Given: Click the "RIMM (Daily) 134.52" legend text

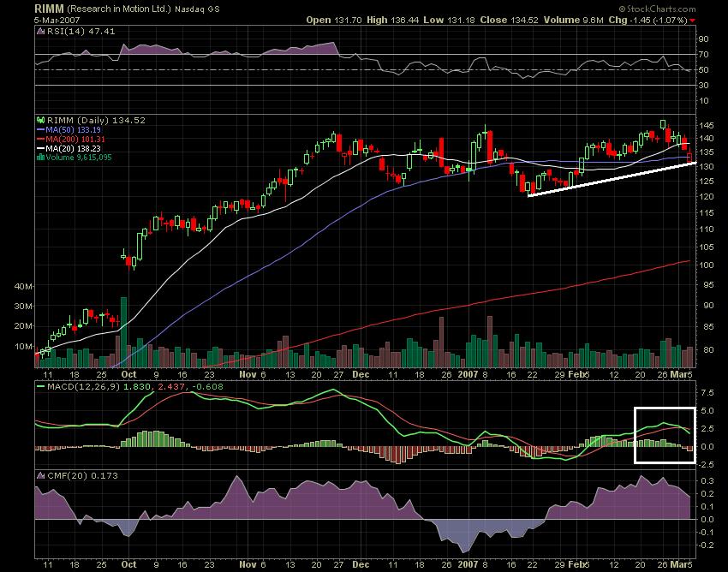Looking at the screenshot, I should coord(96,120).
